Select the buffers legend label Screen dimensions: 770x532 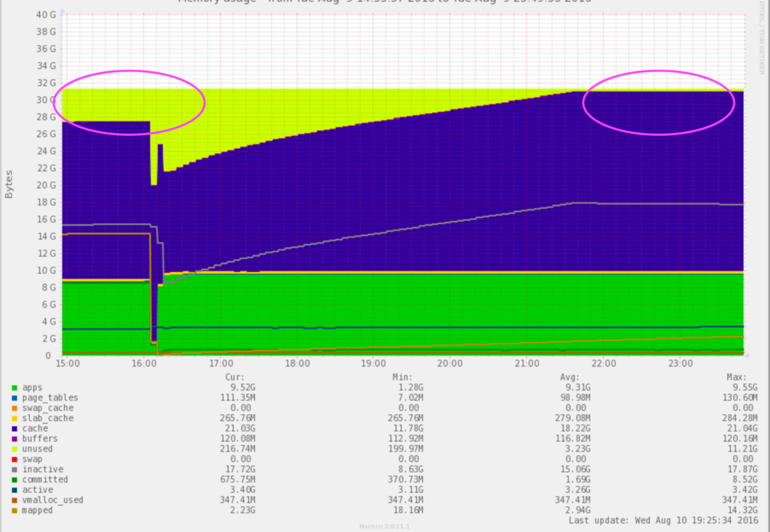click(x=40, y=439)
